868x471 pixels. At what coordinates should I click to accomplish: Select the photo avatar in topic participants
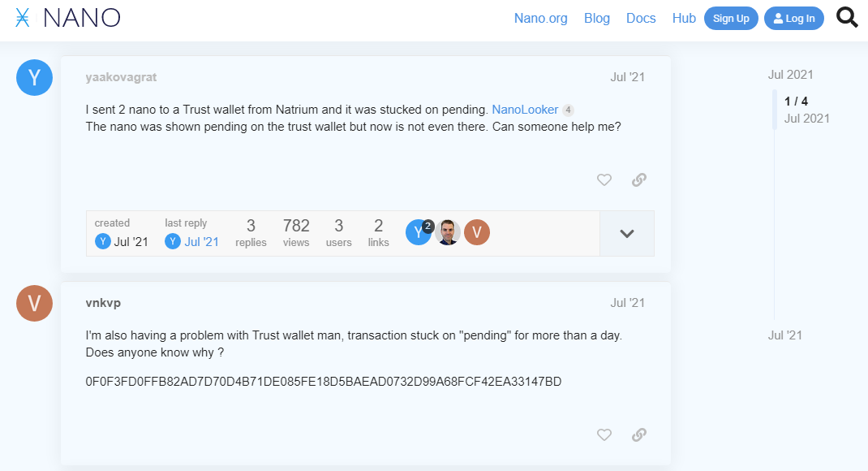(448, 232)
